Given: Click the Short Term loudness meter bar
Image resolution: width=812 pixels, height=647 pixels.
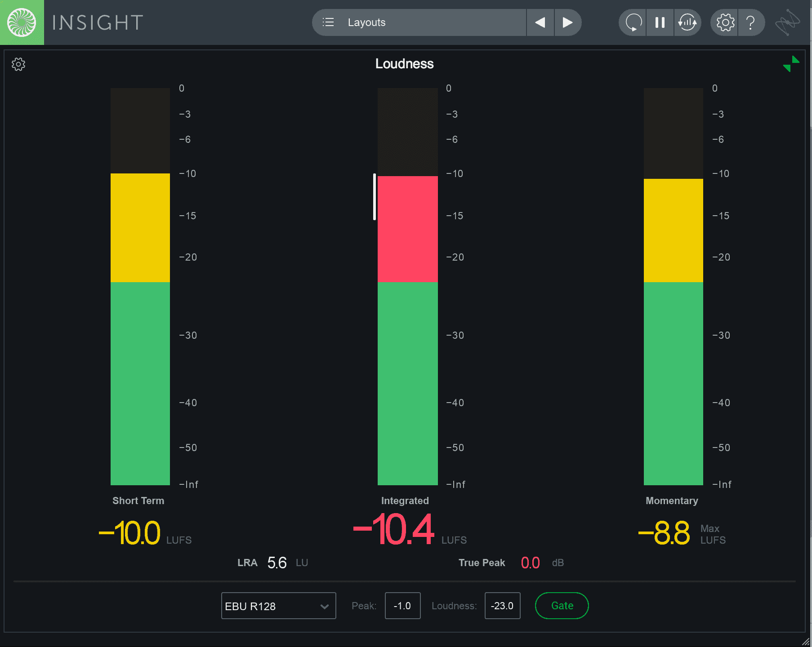Looking at the screenshot, I should pyautogui.click(x=140, y=287).
